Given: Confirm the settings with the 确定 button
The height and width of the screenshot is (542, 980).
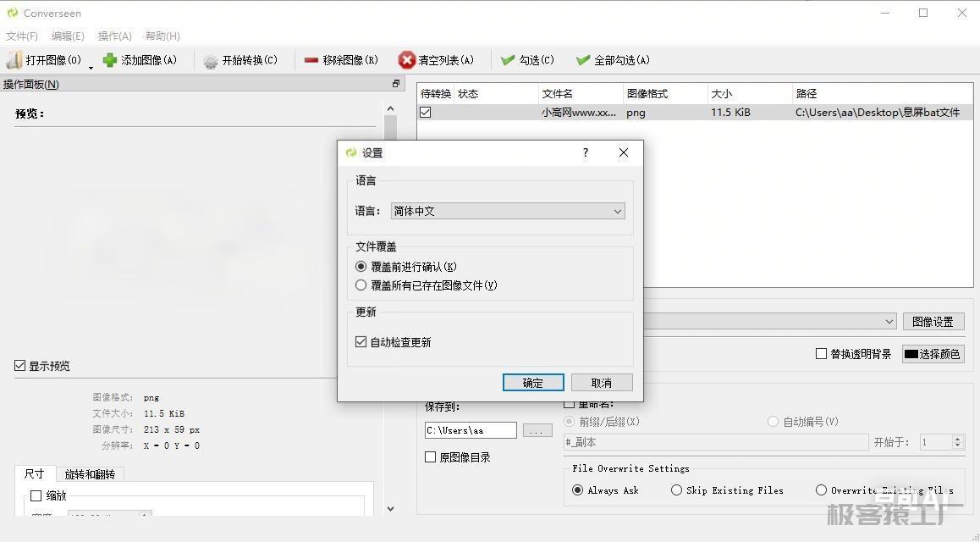Looking at the screenshot, I should coord(533,383).
